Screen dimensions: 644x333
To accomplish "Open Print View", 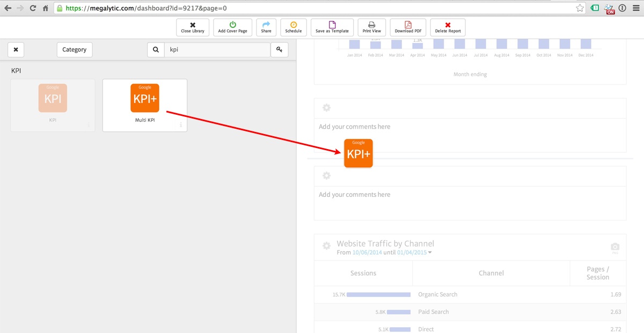I will [x=371, y=27].
